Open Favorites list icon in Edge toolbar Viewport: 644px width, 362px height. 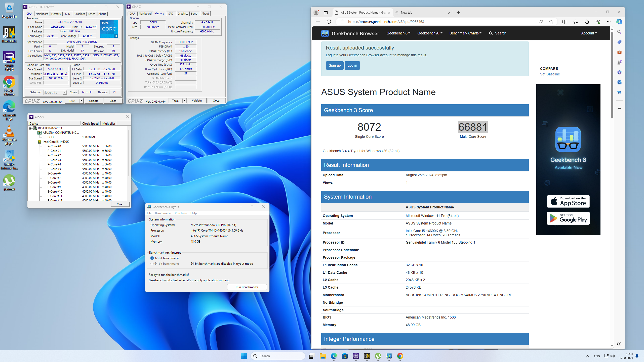[576, 22]
